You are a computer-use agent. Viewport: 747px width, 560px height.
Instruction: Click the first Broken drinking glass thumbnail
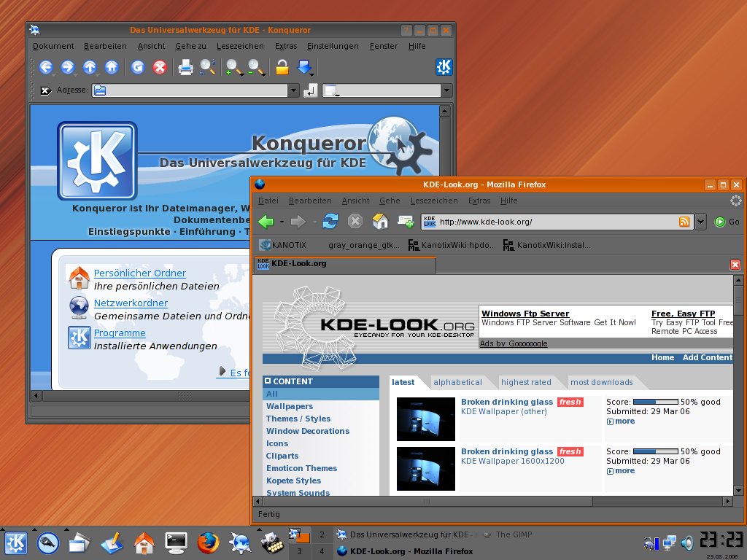click(x=426, y=419)
